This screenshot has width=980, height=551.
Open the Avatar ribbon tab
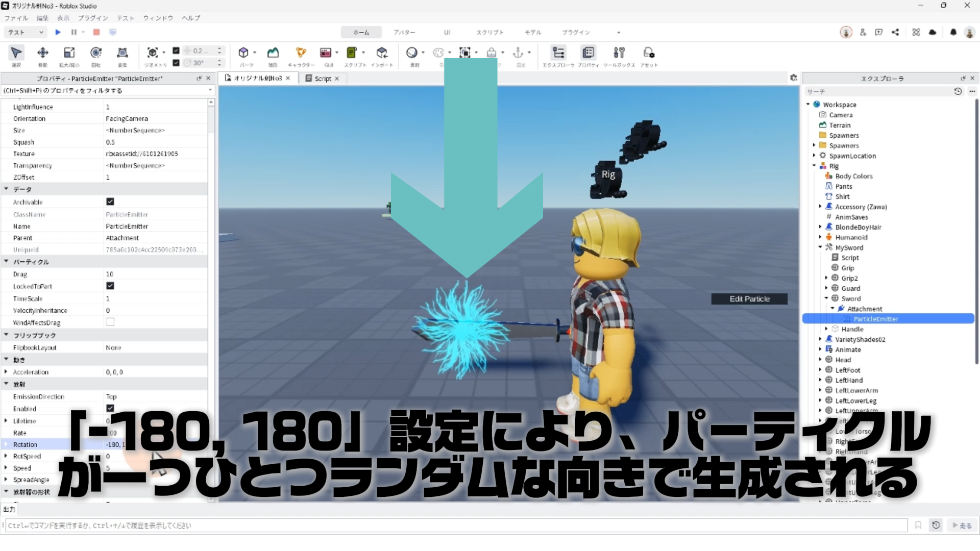click(404, 32)
